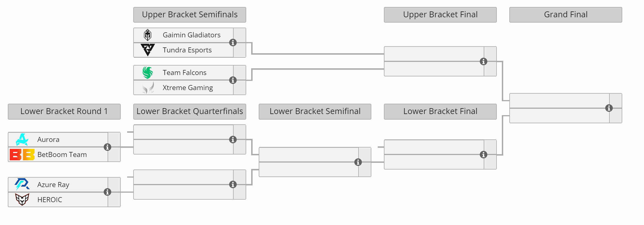Click the BetBoom Team name
Screen dimensions: 644x225
click(62, 154)
